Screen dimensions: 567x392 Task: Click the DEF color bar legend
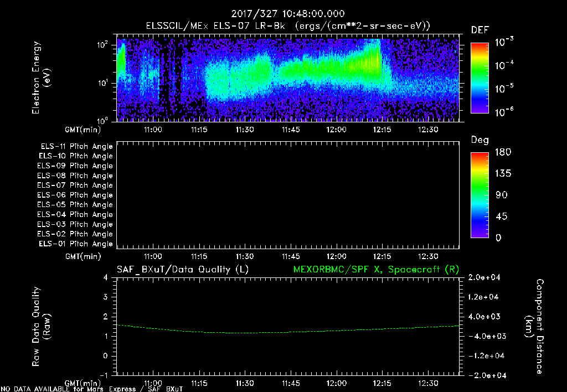480,78
